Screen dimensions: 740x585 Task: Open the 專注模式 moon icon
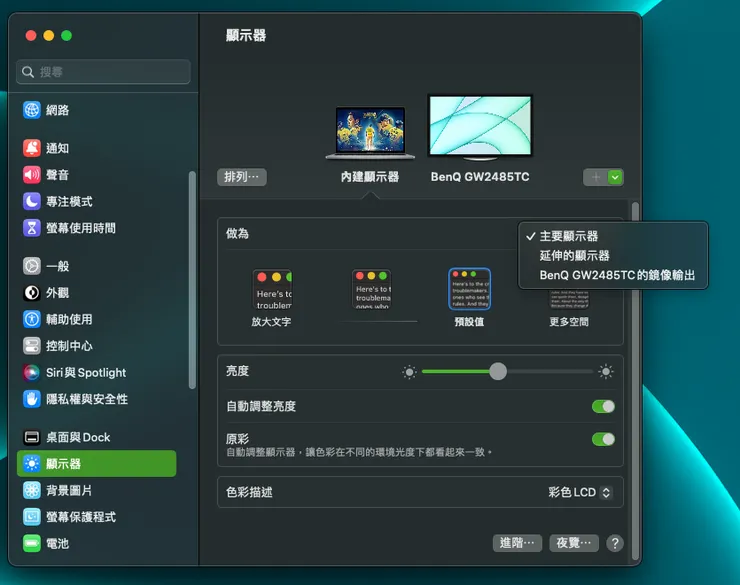coord(32,201)
